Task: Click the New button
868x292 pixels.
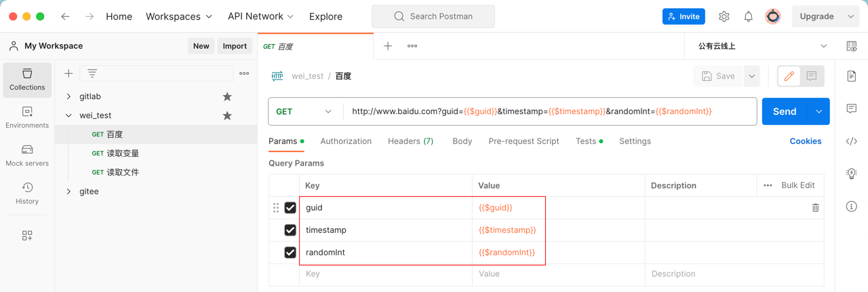Action: (x=201, y=46)
